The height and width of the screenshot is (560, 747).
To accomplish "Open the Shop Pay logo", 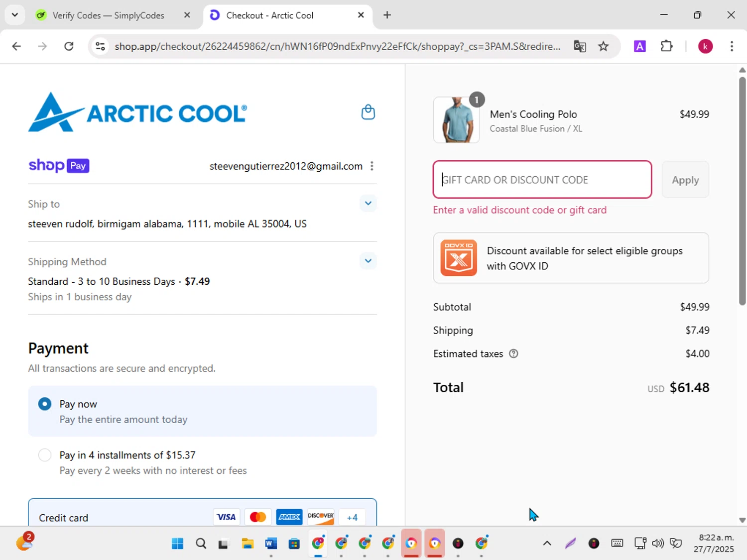I will (x=59, y=166).
